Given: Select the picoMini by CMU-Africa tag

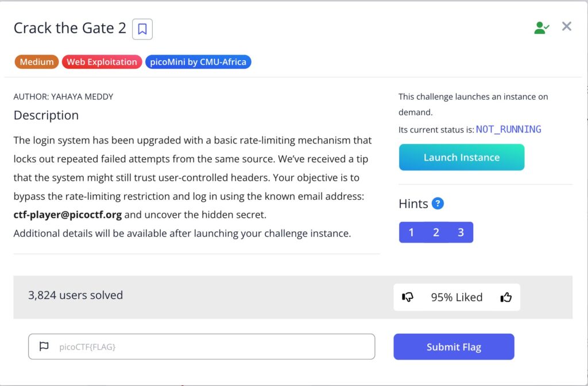Looking at the screenshot, I should 198,62.
